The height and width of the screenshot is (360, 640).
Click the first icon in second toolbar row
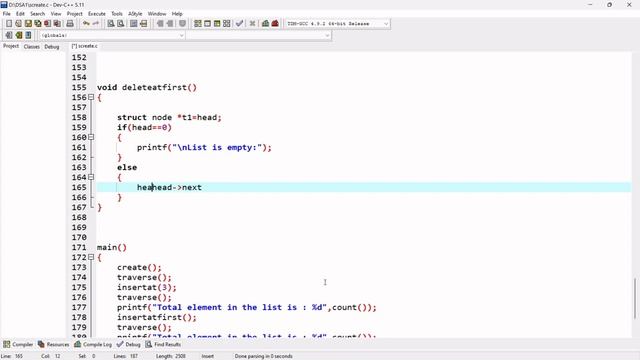coord(9,36)
